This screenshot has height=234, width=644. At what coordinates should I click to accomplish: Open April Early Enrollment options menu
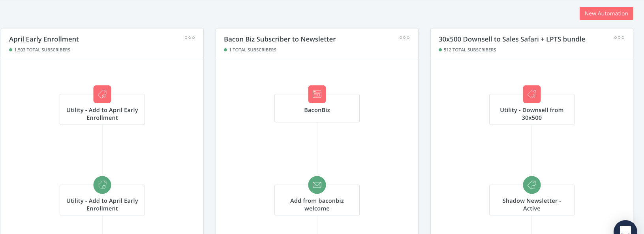tap(190, 38)
